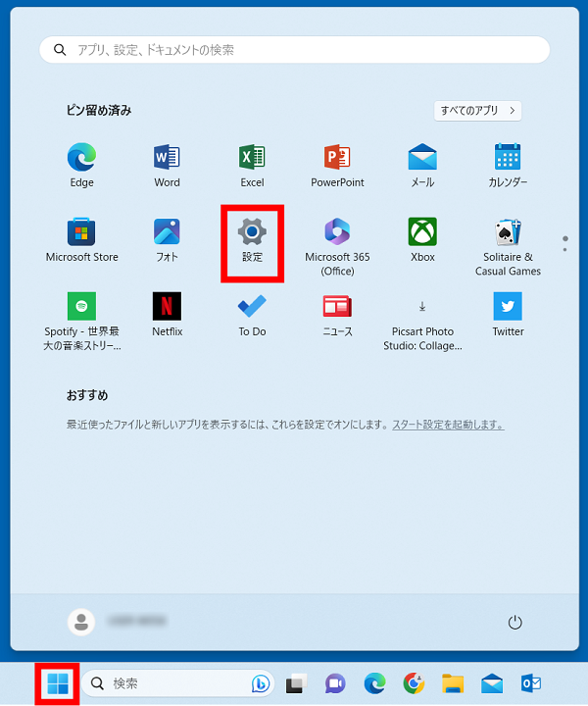The height and width of the screenshot is (706, 588).
Task: Open the Teams Chat taskbar icon
Action: coord(335,684)
